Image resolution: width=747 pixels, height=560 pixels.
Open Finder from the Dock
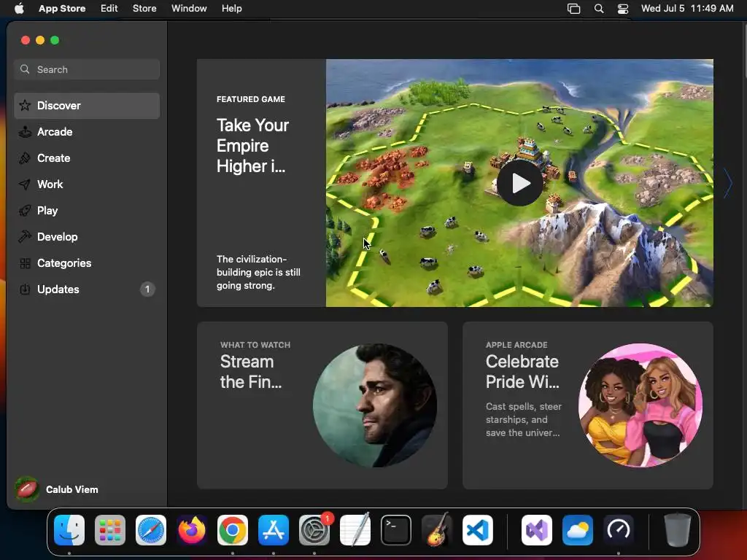(69, 530)
